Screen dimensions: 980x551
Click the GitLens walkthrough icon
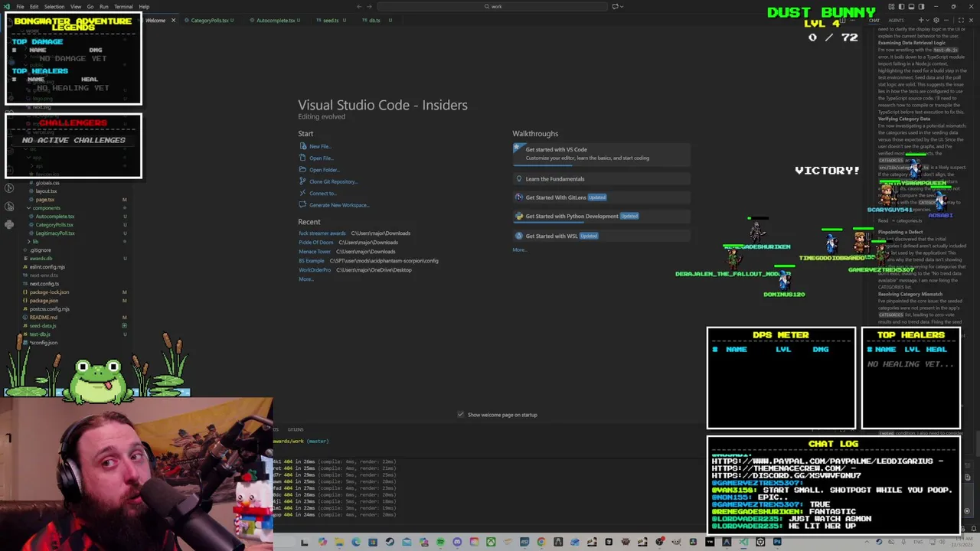pos(519,197)
